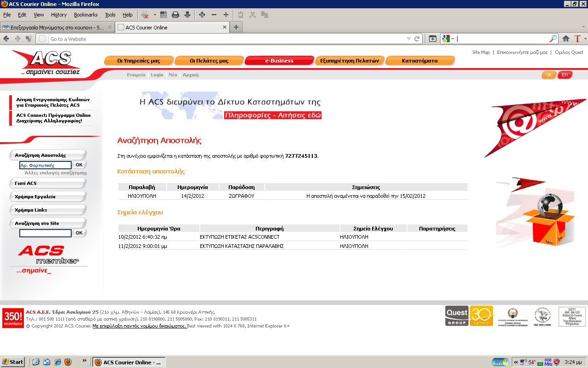Click the Internet Explorer quick launch icon
Screen dimensions: 588x368
coord(57,362)
